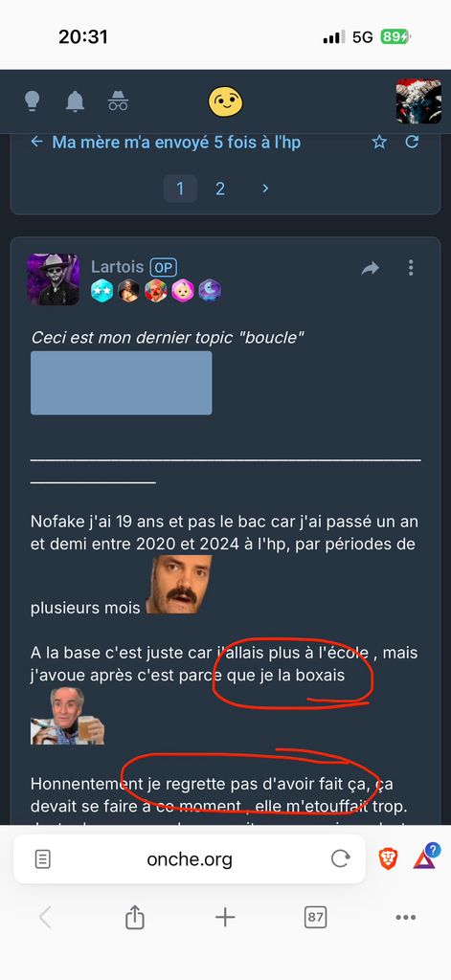
Task: Open reader mode icon in address bar
Action: tap(42, 859)
